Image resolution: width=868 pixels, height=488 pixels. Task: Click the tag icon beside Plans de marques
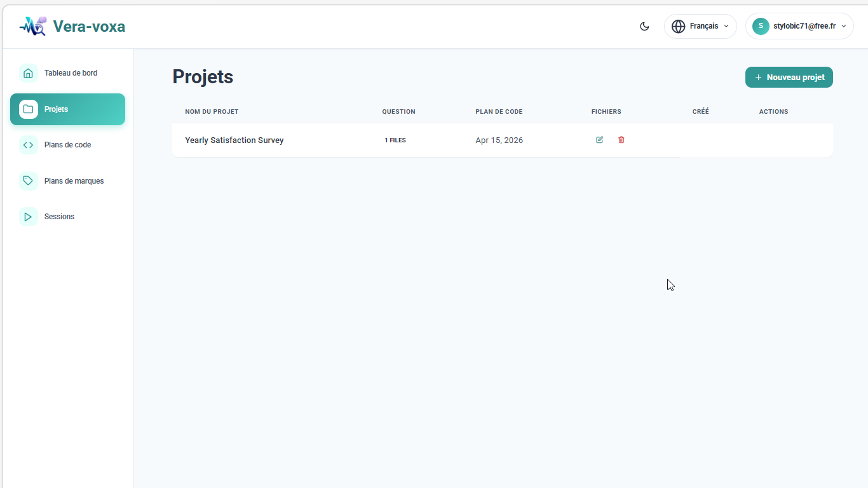(x=28, y=181)
